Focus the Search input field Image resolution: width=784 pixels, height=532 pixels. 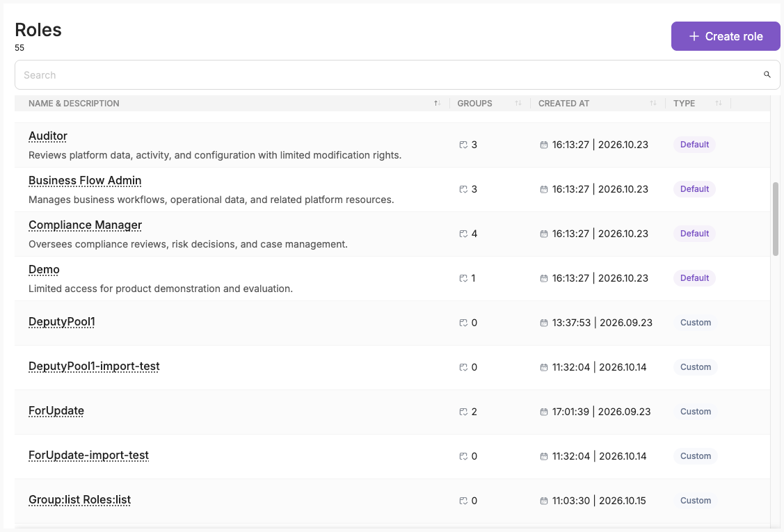(x=397, y=75)
